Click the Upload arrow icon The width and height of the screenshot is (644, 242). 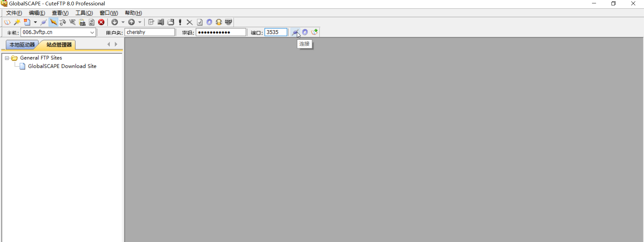(x=131, y=22)
